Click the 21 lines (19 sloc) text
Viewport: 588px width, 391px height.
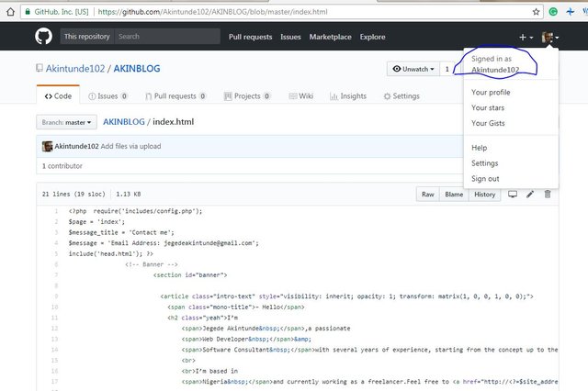tap(73, 194)
